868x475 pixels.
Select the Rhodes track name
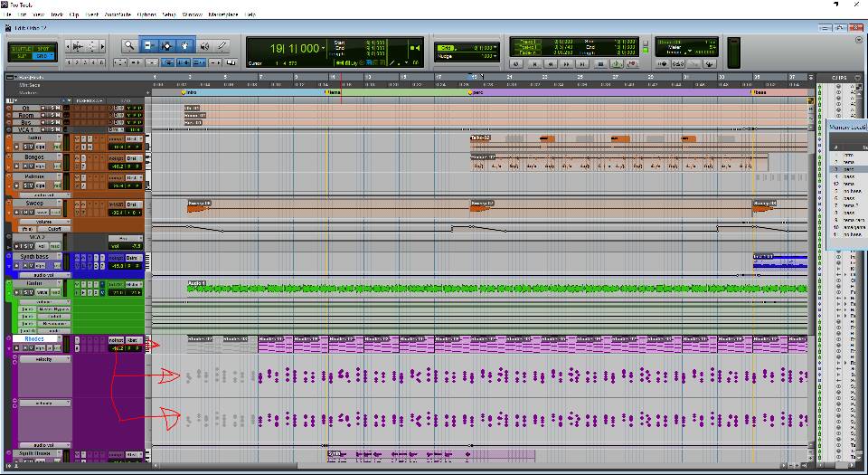pos(35,338)
